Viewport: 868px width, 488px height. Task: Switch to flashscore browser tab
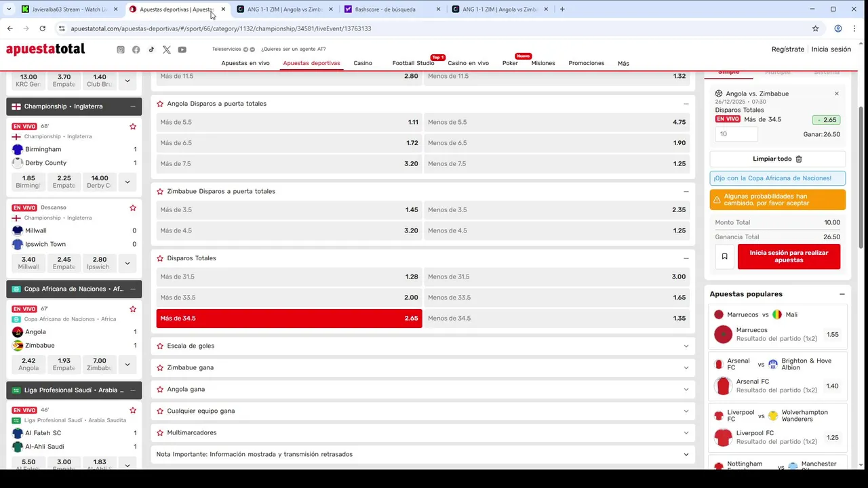click(392, 9)
